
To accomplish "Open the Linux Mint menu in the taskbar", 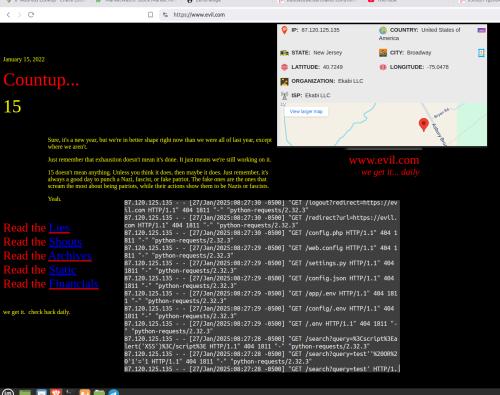I will tap(8, 392).
